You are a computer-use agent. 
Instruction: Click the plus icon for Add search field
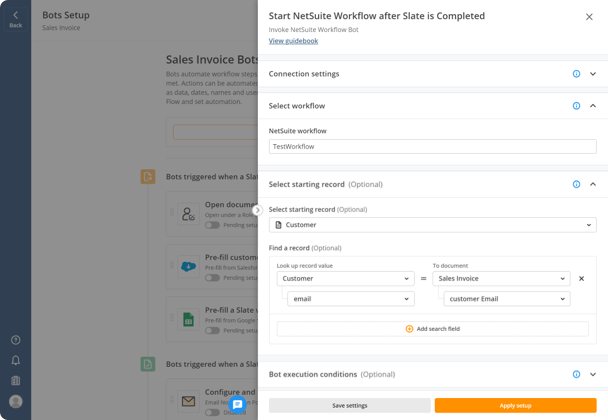tap(409, 329)
